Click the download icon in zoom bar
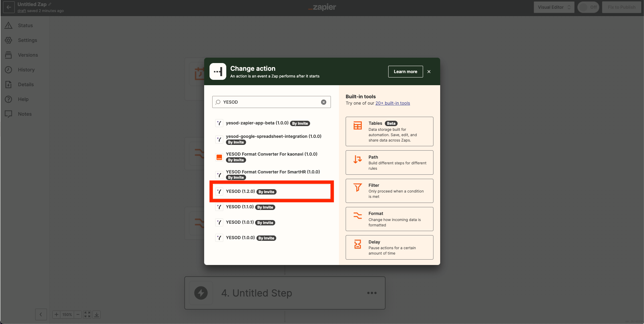Screen dimensions: 644x324 tap(97, 315)
